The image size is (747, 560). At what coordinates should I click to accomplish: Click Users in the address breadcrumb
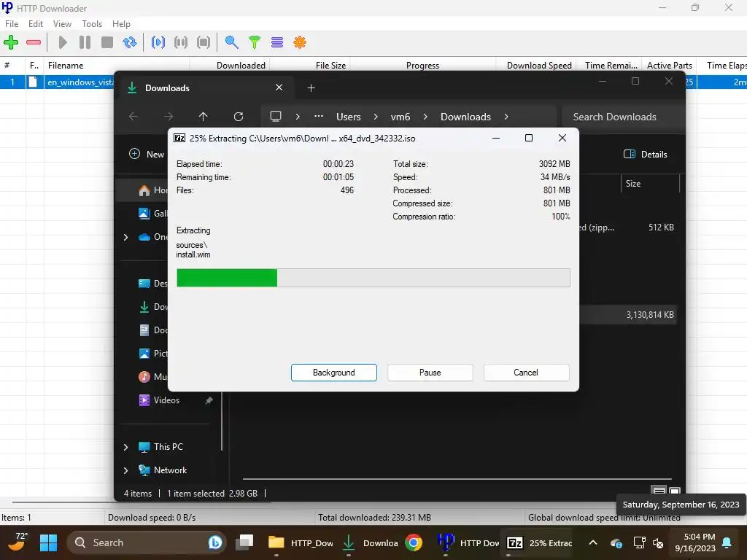tap(348, 117)
